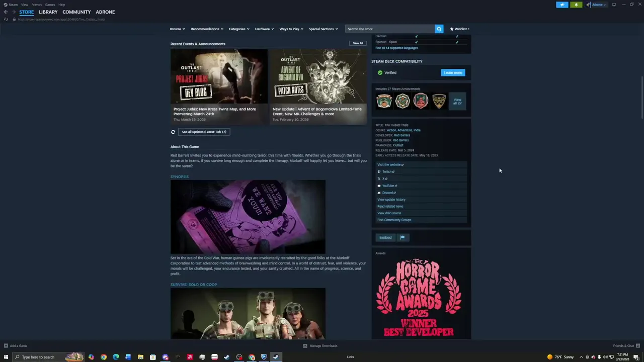Open the ADRONE profile tab
644x362 pixels.
tap(105, 12)
